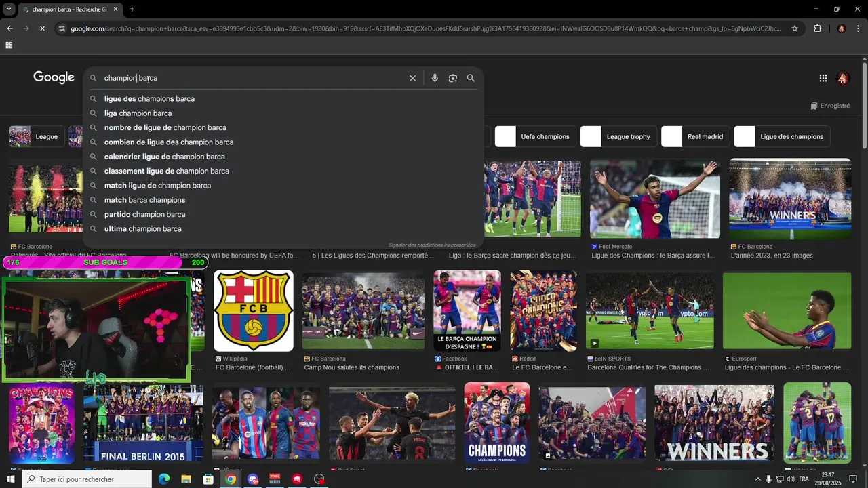Screen dimensions: 868x488
Task: Open the Foot Mercato player celebrating image
Action: tap(655, 199)
